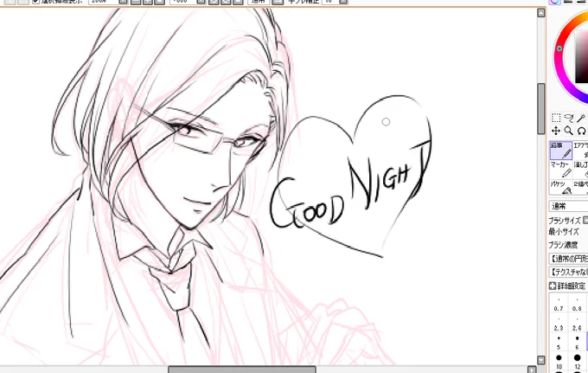Open the 通常 brush blend mode dropdown
The width and height of the screenshot is (588, 373).
pyautogui.click(x=568, y=206)
